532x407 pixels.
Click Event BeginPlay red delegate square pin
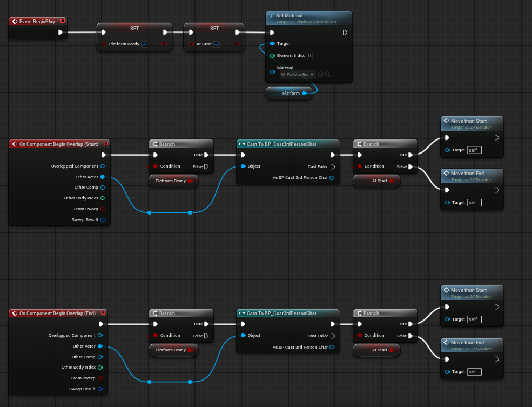point(63,21)
